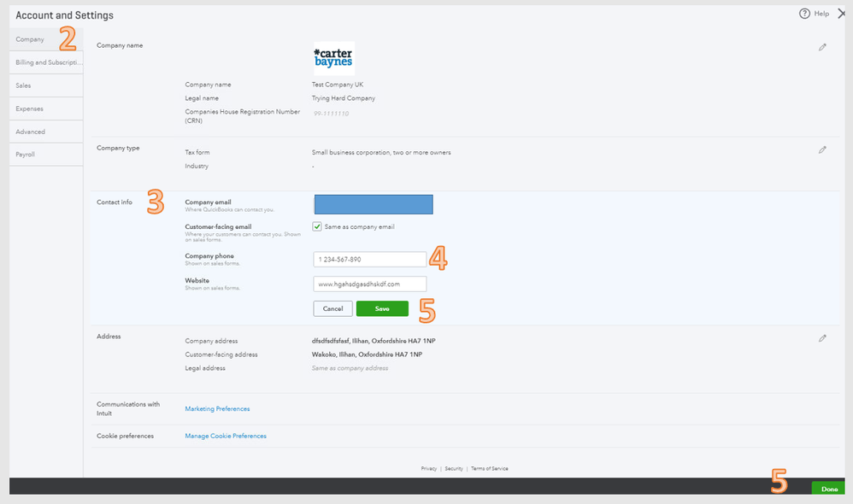The image size is (853, 504).
Task: Click the green Done button
Action: pos(828,489)
